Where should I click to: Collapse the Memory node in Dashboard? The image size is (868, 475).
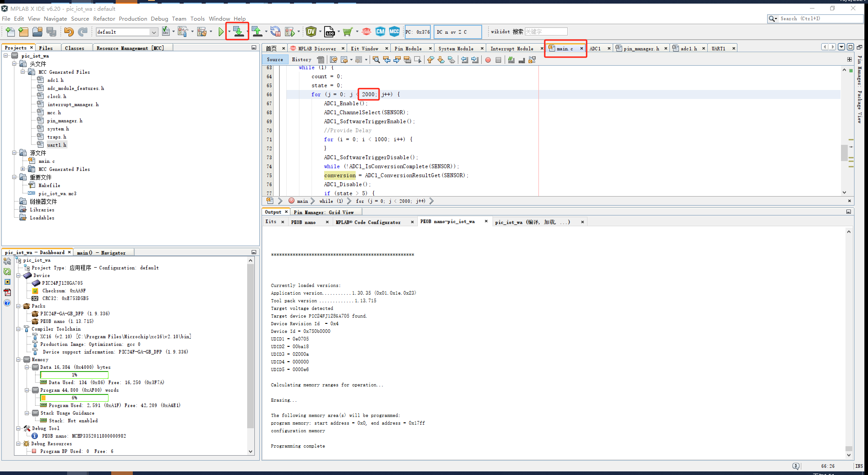coord(18,359)
